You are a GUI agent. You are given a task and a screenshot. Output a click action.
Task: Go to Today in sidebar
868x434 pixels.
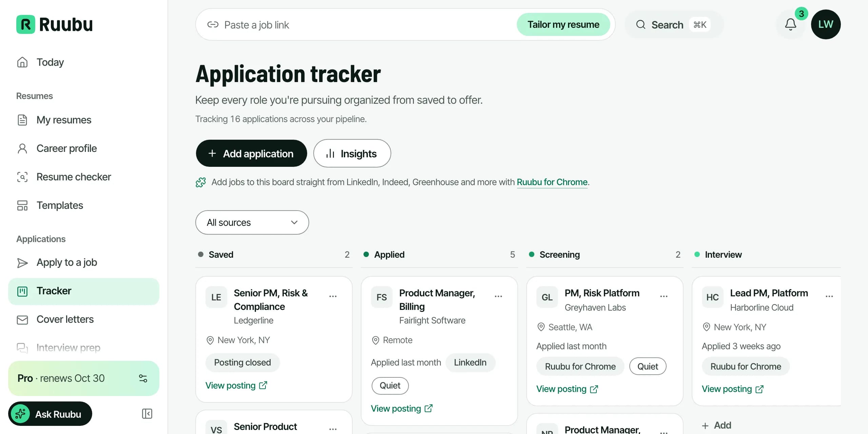coord(83,62)
